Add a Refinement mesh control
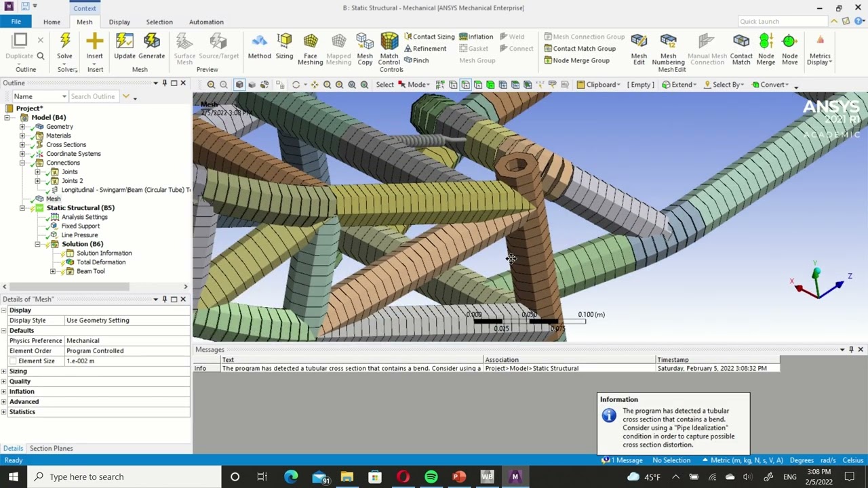This screenshot has width=868, height=488. tap(425, 49)
